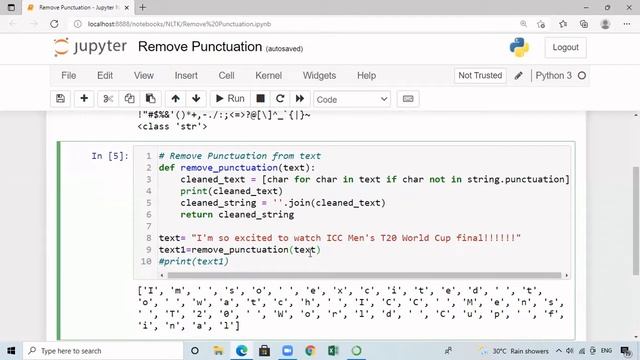Viewport: 640px width, 360px height.
Task: Open the favorites list icon
Action: 563,24
